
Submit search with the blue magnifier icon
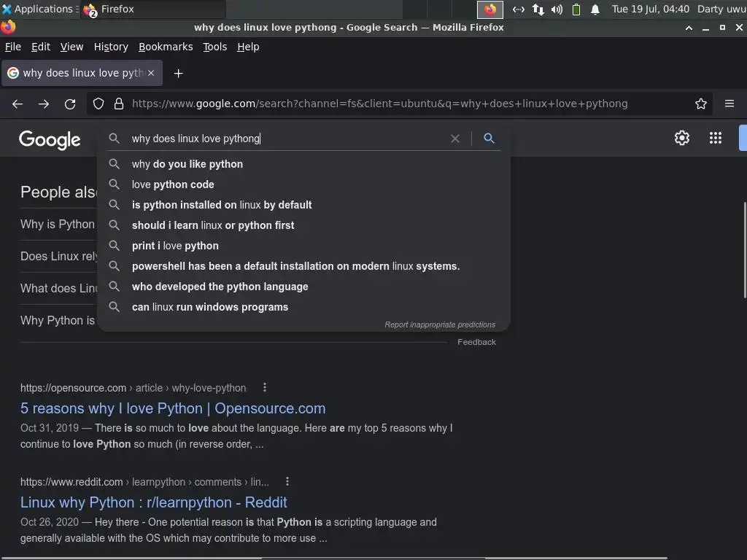(489, 138)
